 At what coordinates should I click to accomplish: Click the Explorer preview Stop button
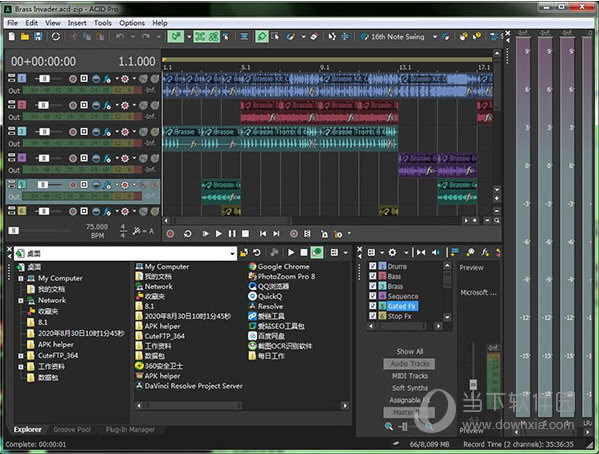pos(304,253)
